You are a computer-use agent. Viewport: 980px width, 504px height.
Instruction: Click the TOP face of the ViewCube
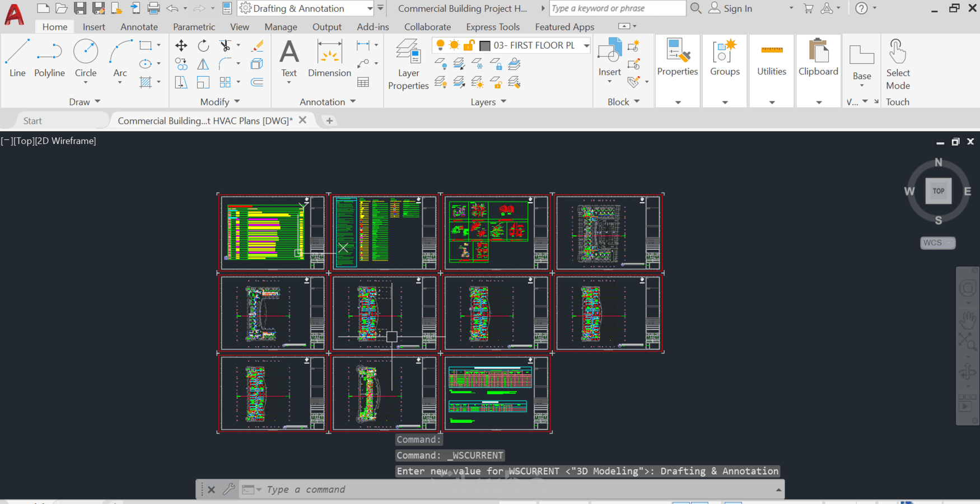(939, 191)
